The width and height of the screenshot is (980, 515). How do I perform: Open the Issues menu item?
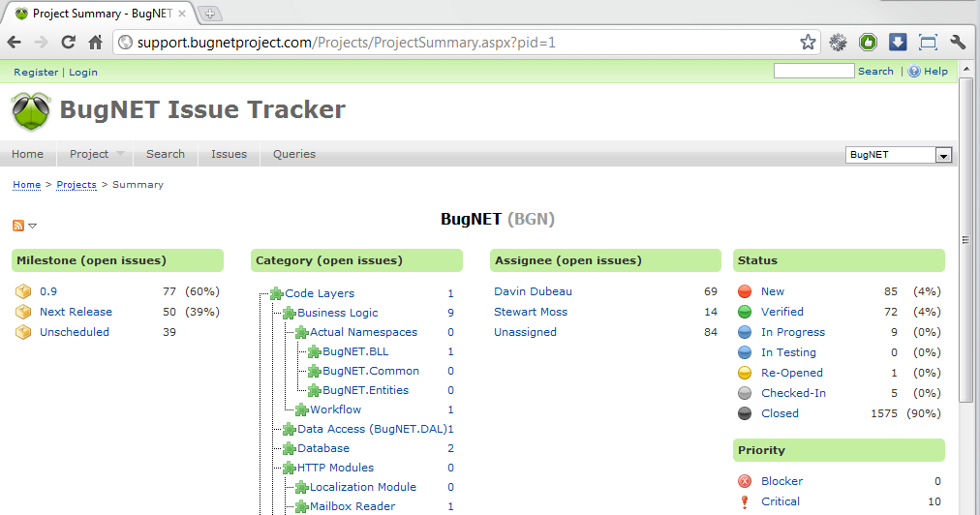229,154
